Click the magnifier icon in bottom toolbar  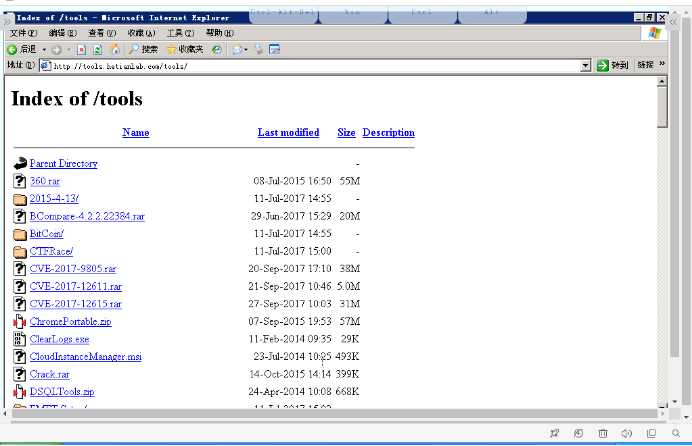pyautogui.click(x=676, y=433)
